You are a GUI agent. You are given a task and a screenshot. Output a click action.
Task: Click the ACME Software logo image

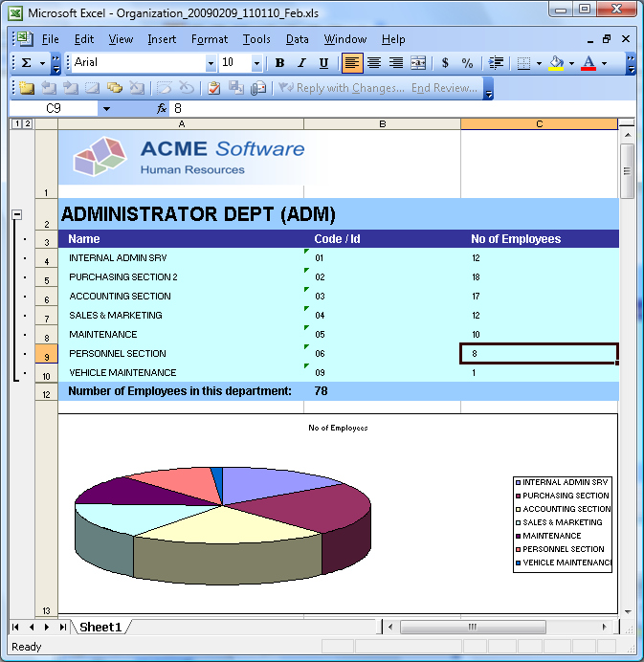click(x=189, y=158)
